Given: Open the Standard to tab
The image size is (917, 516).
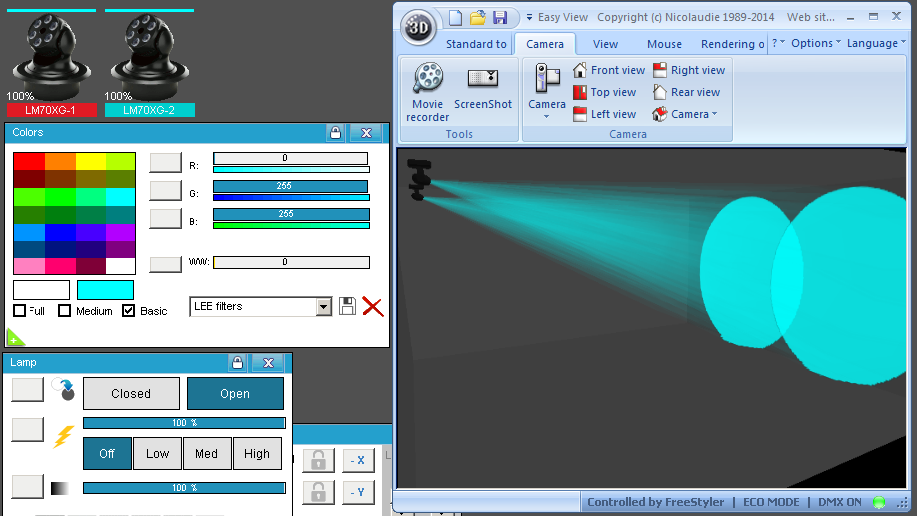Looking at the screenshot, I should pyautogui.click(x=476, y=44).
